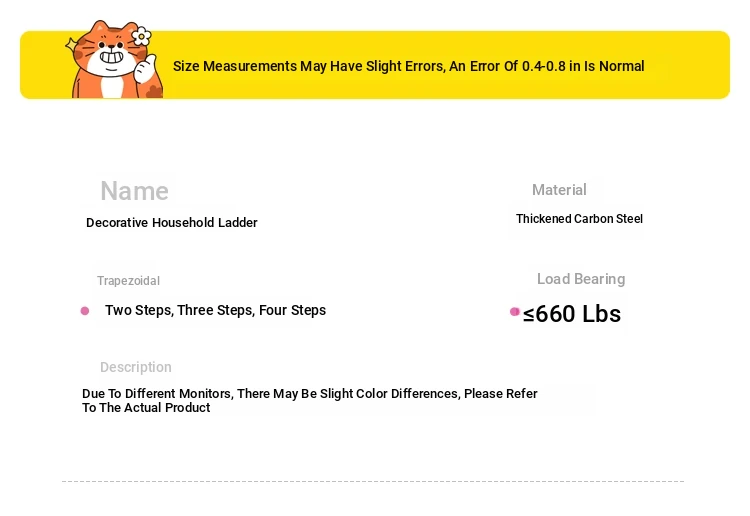Screen dimensions: 750x516
Task: Click Thickened Carbon Steel text
Action: tap(579, 219)
